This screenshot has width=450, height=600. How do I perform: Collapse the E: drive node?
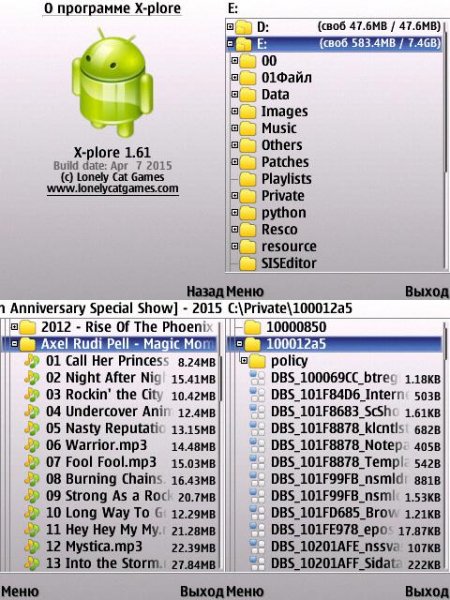(x=230, y=43)
